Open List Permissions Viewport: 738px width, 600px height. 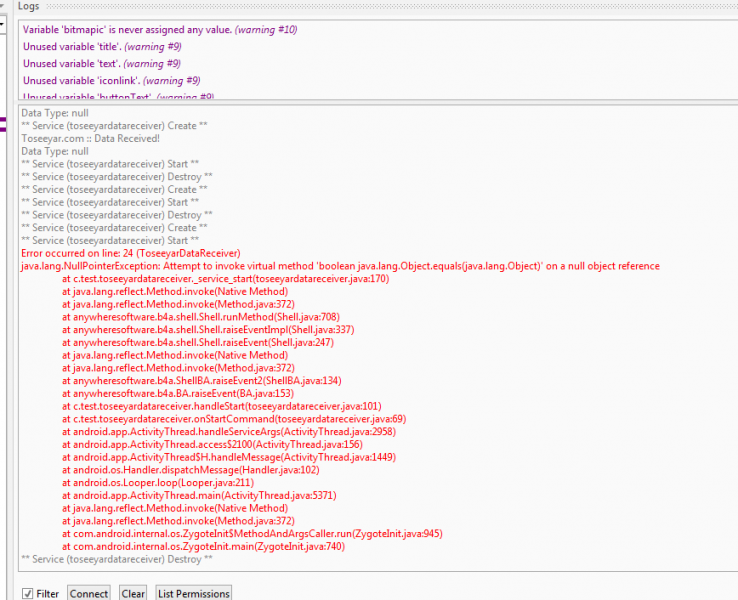click(x=194, y=593)
